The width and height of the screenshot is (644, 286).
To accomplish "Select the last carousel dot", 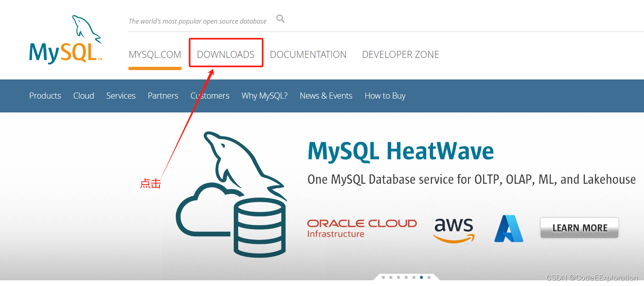I will click(x=429, y=277).
